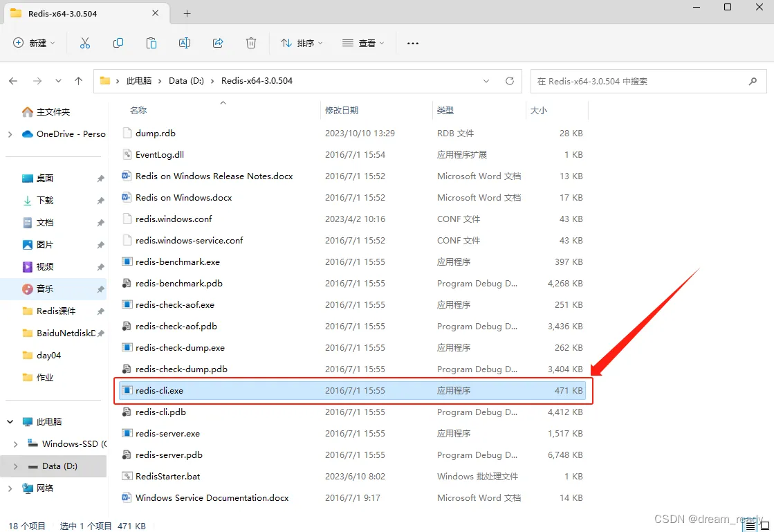Sort by 修改日期 column header

[342, 111]
